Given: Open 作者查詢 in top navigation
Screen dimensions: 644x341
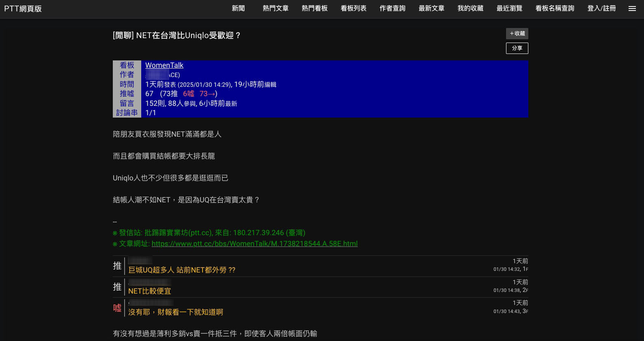Looking at the screenshot, I should click(x=392, y=9).
